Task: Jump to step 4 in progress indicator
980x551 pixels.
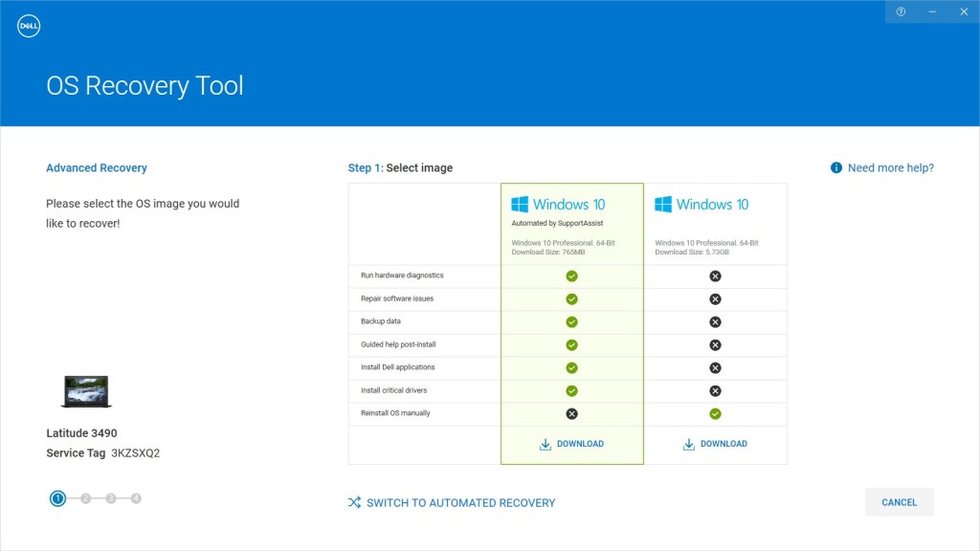Action: pos(136,498)
